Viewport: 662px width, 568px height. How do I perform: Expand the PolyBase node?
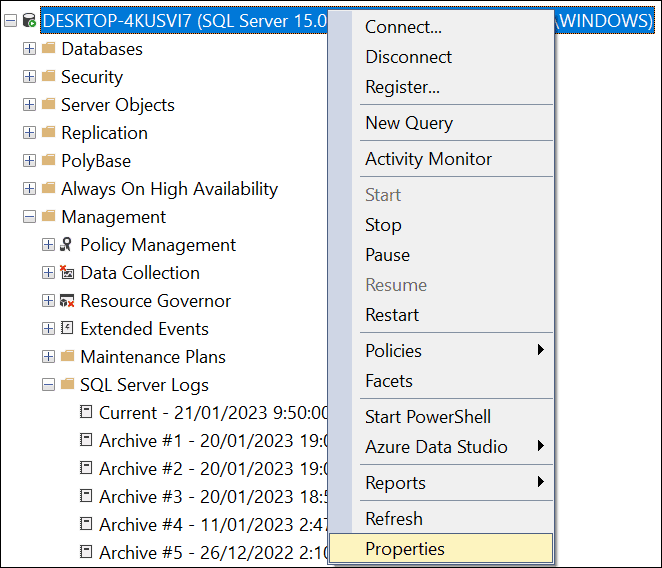point(29,160)
